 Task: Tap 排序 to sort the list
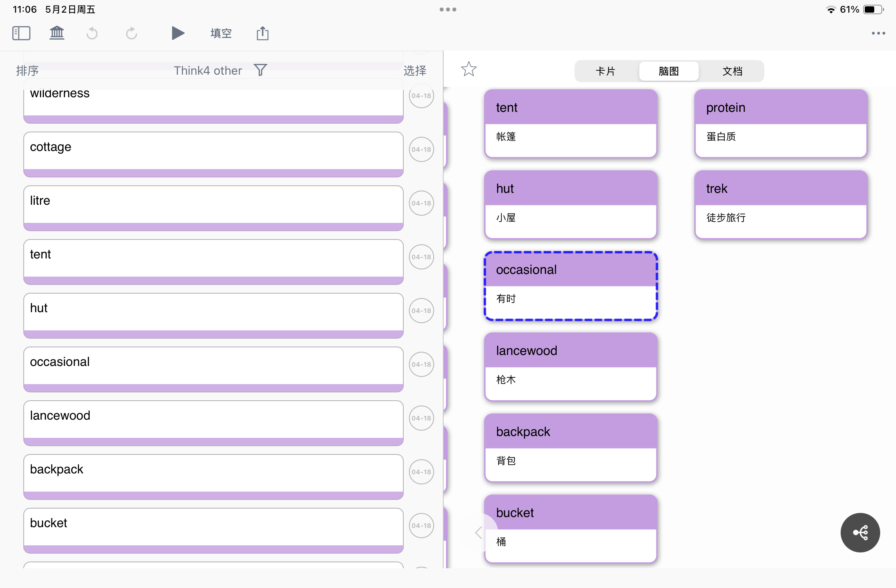pos(27,70)
